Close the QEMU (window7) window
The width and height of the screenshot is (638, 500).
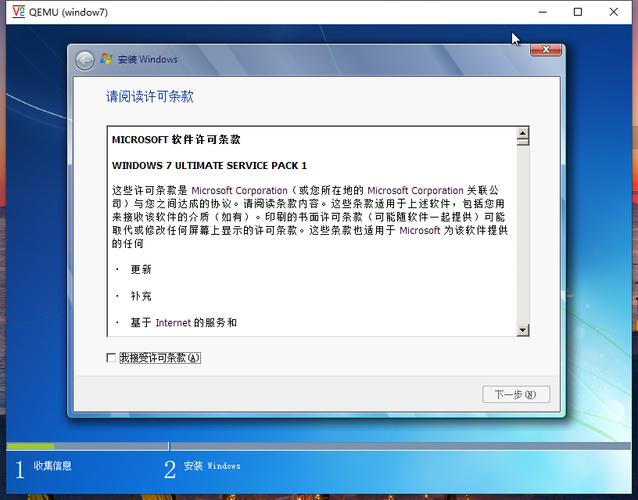coord(614,12)
